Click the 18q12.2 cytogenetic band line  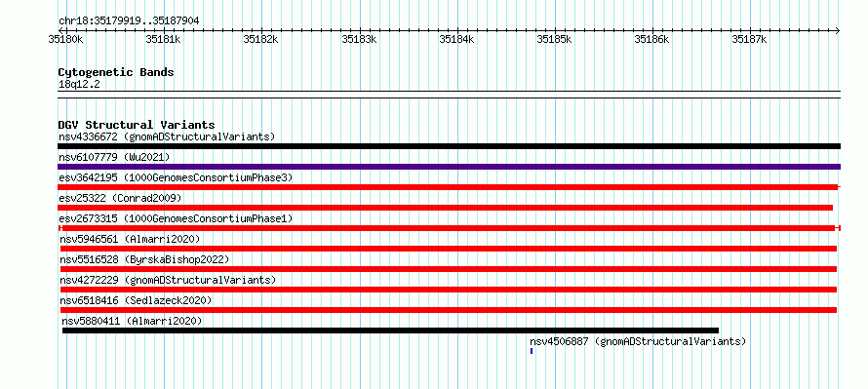pos(449,95)
